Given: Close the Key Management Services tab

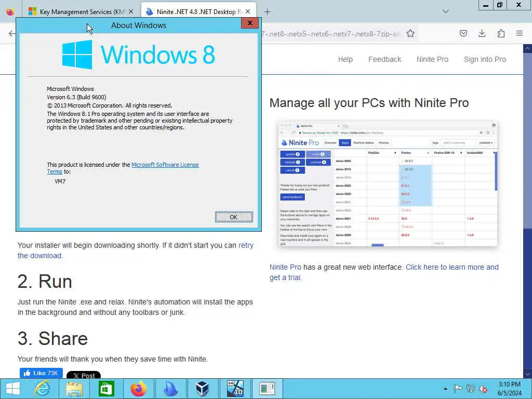Looking at the screenshot, I should tap(131, 12).
